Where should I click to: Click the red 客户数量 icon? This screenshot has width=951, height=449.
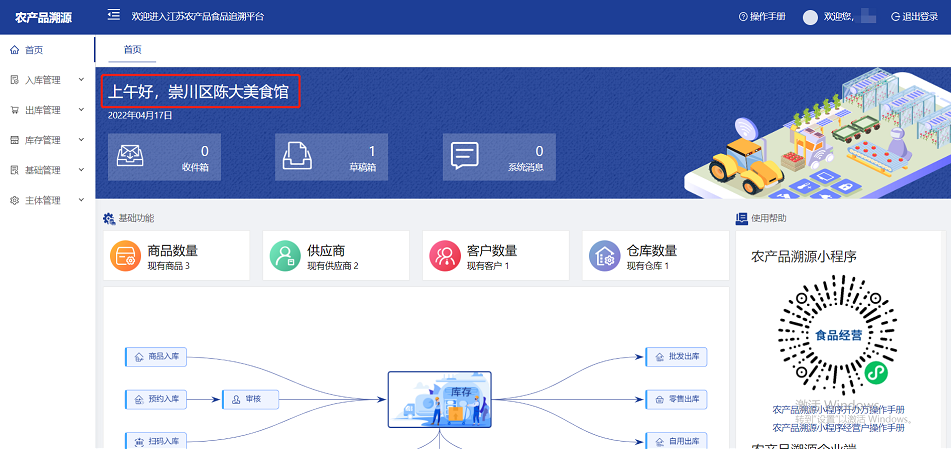[445, 256]
